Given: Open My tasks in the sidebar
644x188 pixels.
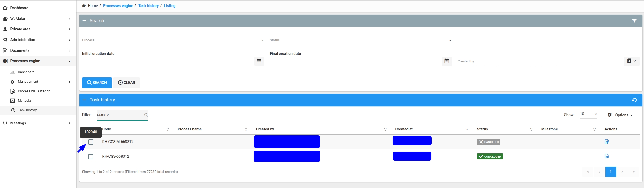Looking at the screenshot, I should point(25,101).
